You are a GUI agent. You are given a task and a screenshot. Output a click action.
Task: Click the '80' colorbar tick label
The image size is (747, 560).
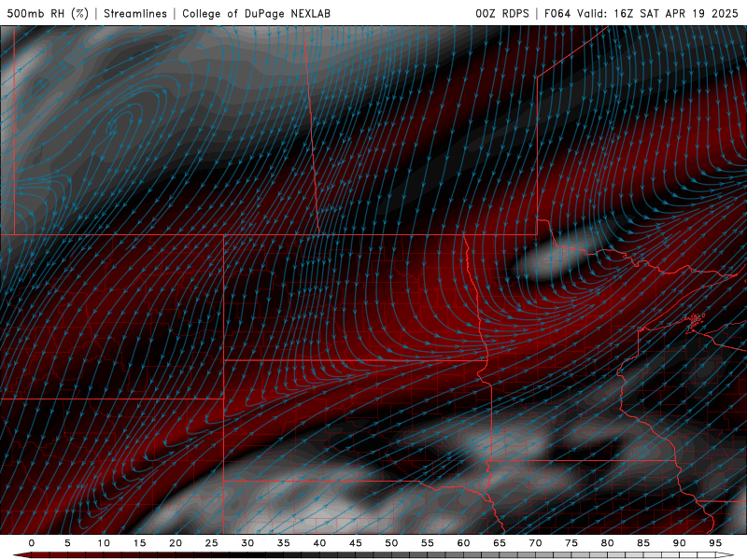coord(607,543)
